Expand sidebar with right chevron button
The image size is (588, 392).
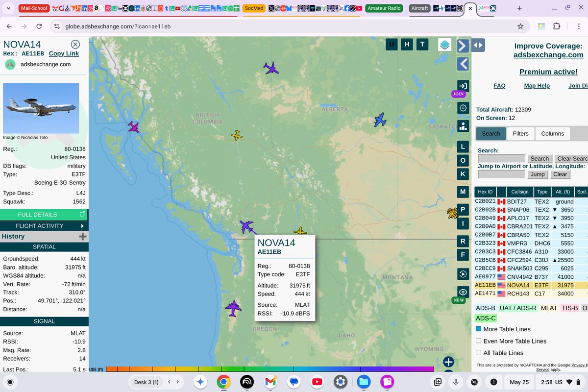pyautogui.click(x=463, y=46)
